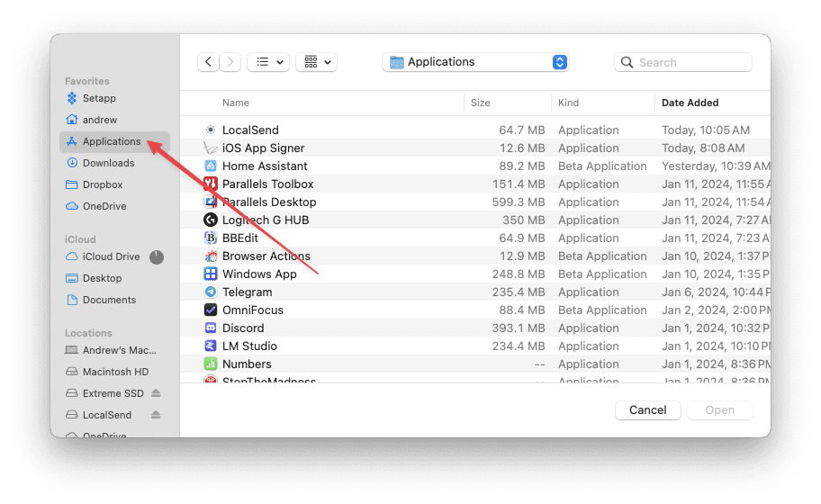The height and width of the screenshot is (504, 821).
Task: Click the Home Assistant file name
Action: pos(265,166)
